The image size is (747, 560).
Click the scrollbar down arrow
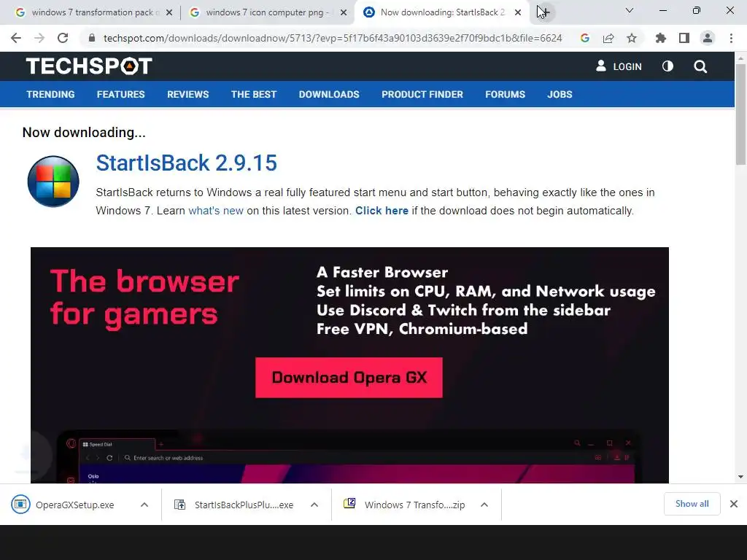tap(740, 477)
